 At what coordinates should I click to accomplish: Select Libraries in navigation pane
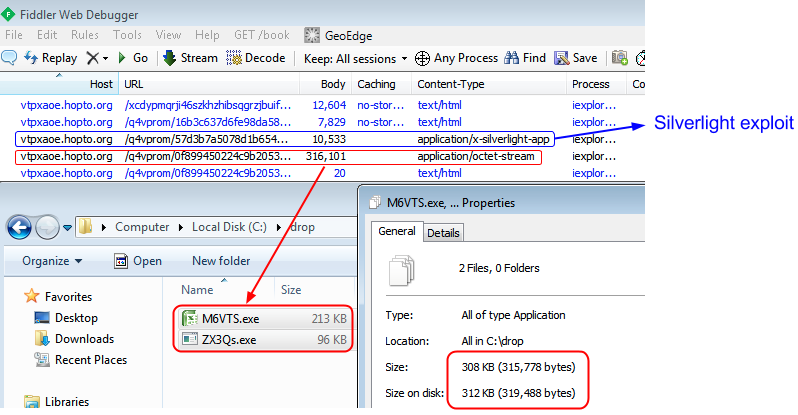[x=56, y=402]
